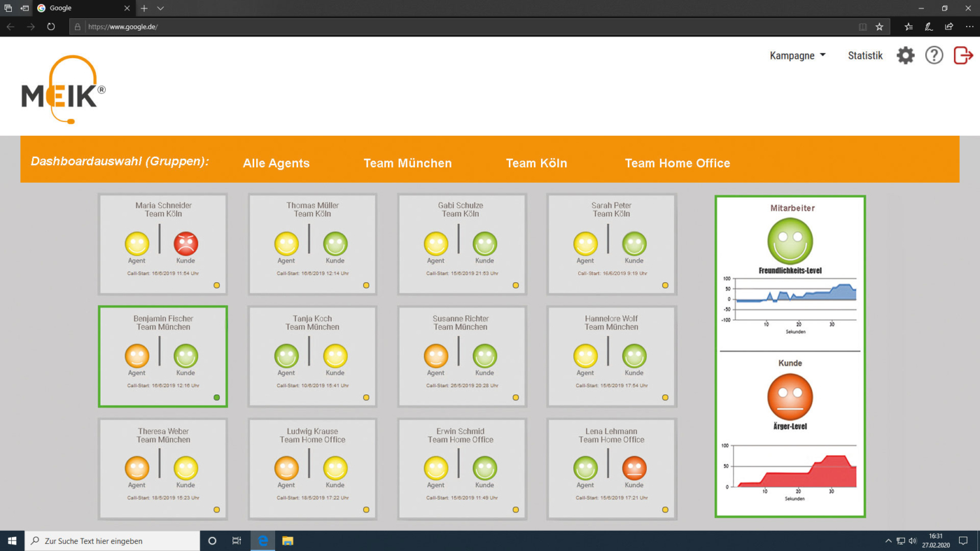Show hidden system tray icons
This screenshot has height=551, width=980.
coord(888,541)
